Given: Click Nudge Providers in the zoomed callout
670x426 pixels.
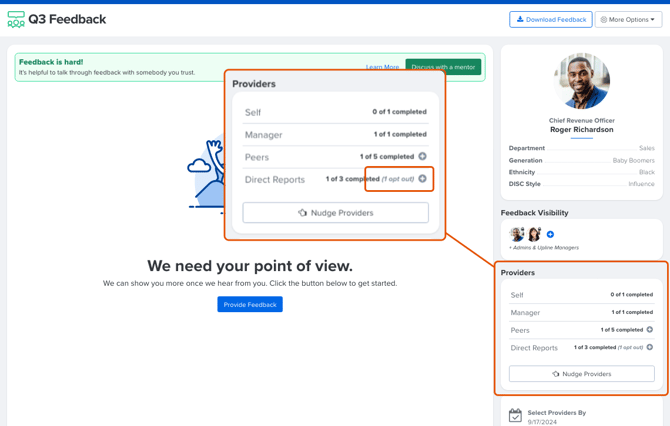Looking at the screenshot, I should coord(335,213).
